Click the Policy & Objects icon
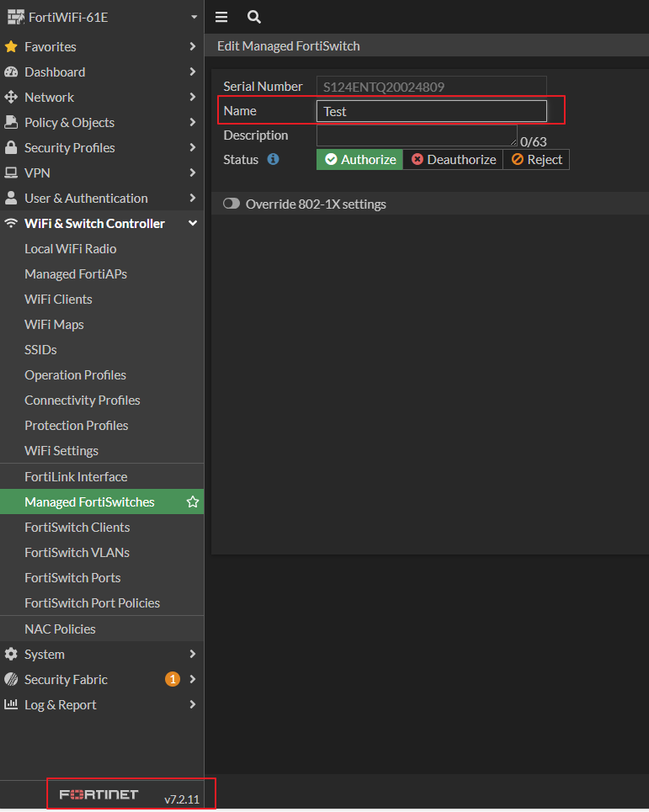 click(11, 122)
